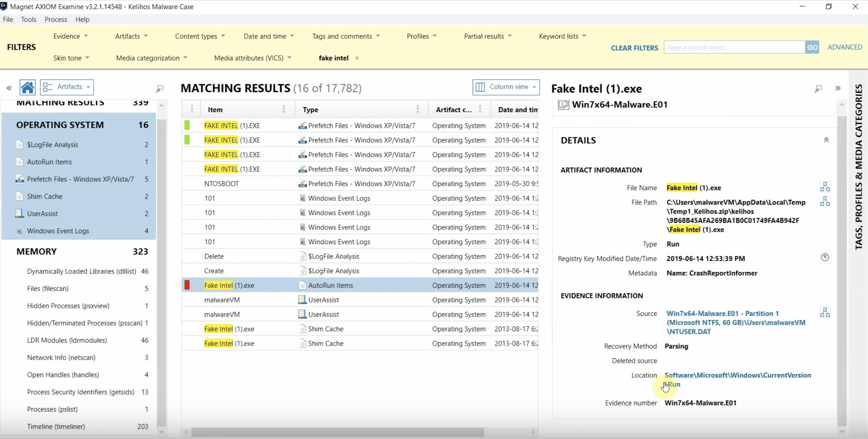Viewport: 868px width, 439px height.
Task: Open Tags, Profiles & Media Categories side tab
Action: tap(859, 167)
